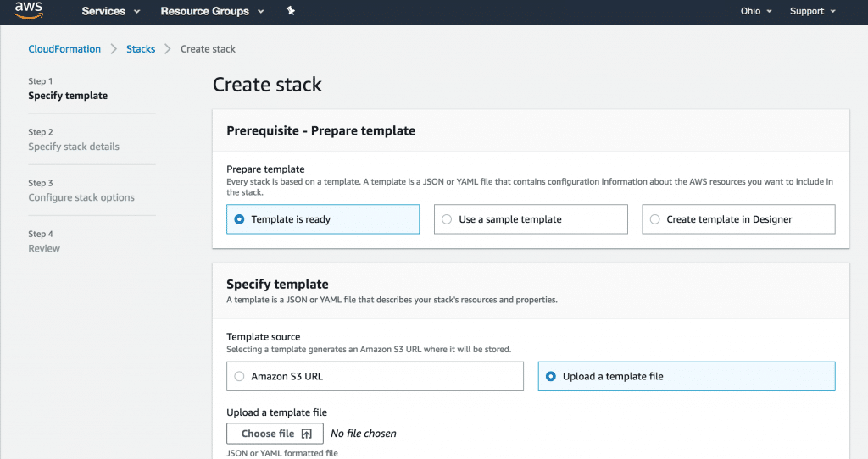Click the pin shortcut icon in navbar

tap(291, 10)
